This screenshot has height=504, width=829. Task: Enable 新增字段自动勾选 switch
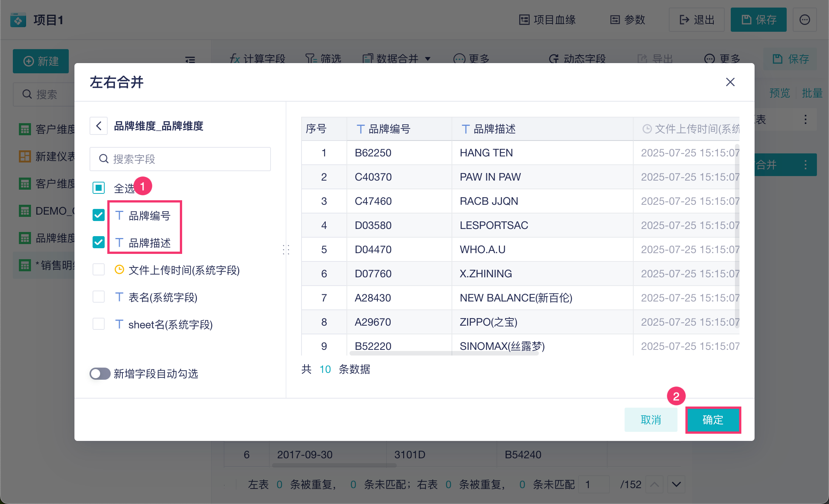(100, 374)
